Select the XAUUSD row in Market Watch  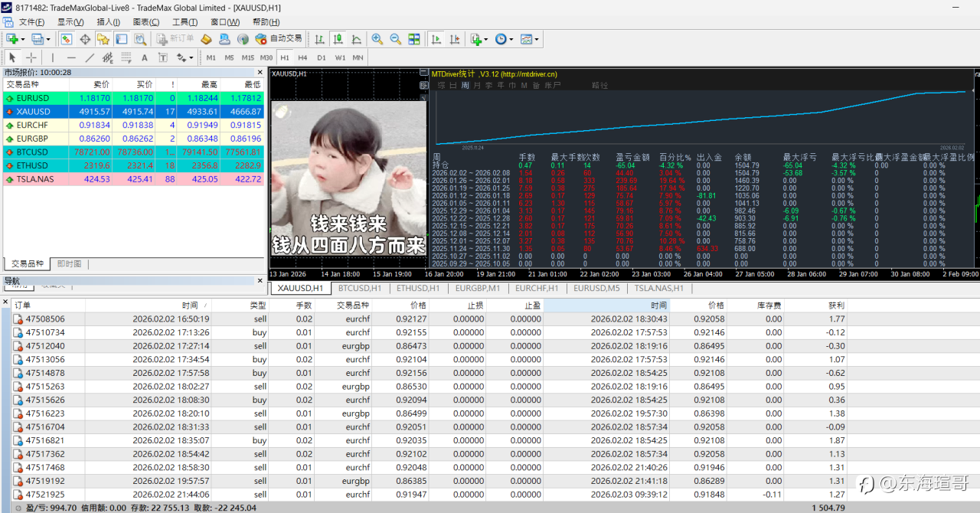(33, 112)
